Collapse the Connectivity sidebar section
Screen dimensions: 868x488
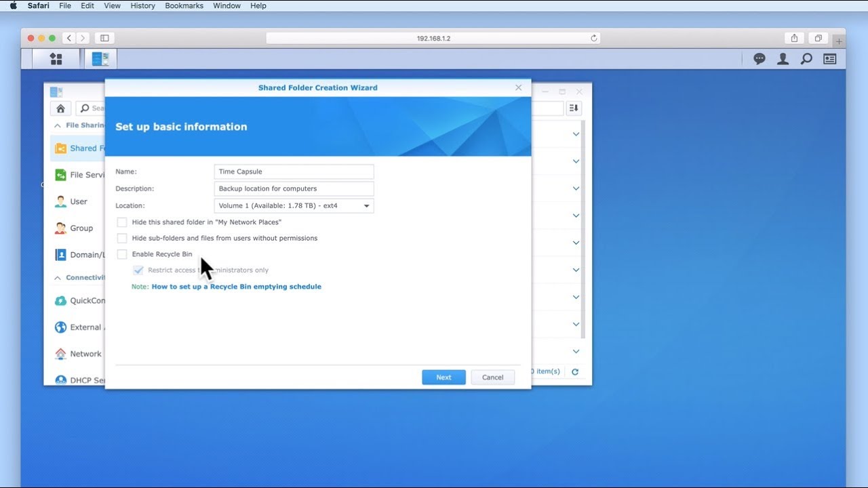[x=57, y=278]
